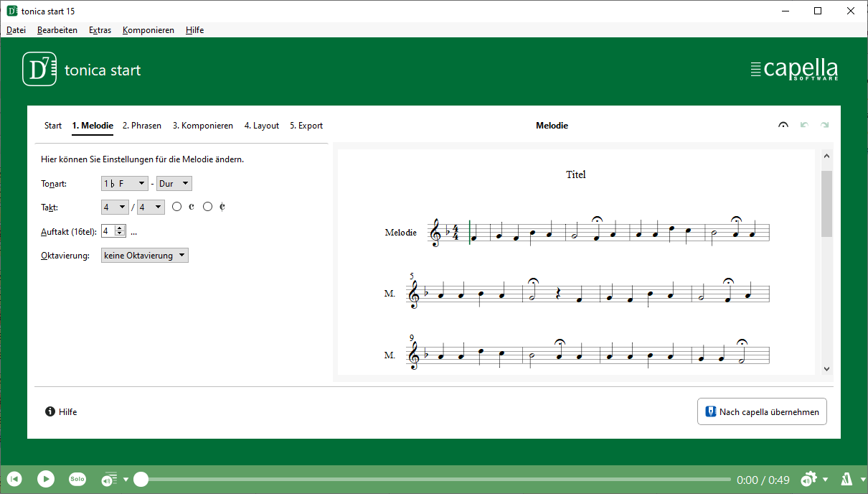The image size is (868, 494).
Task: Click the score vertical scrollbar thumb
Action: coord(826,204)
